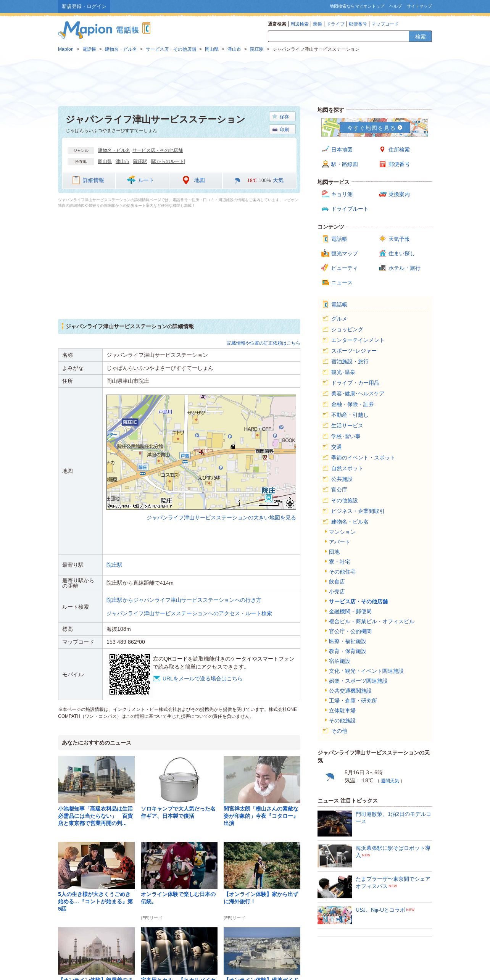Click the search text field
The height and width of the screenshot is (980, 490).
coord(338,36)
